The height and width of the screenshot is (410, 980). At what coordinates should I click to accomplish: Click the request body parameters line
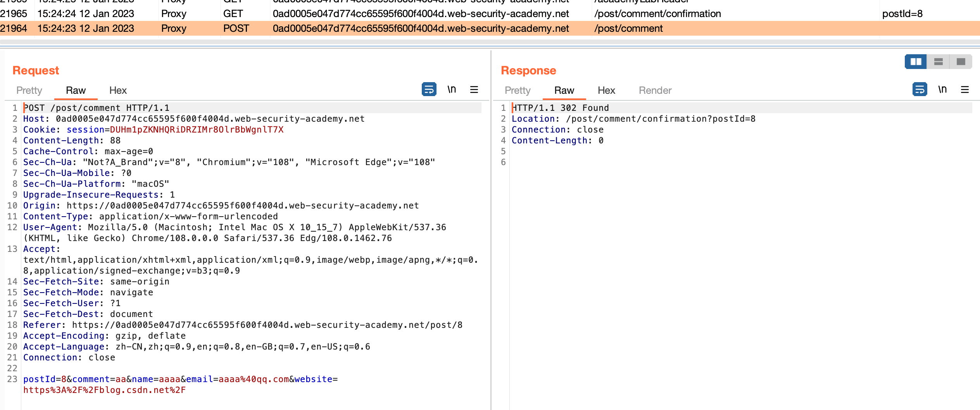point(180,379)
